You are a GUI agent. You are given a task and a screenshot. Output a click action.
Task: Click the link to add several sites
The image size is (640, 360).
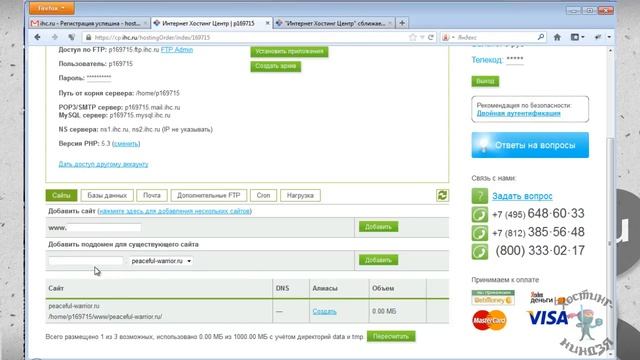[x=175, y=211]
